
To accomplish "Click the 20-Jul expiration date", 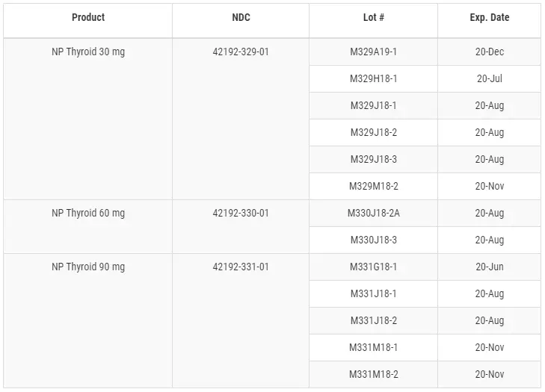I will pos(490,79).
